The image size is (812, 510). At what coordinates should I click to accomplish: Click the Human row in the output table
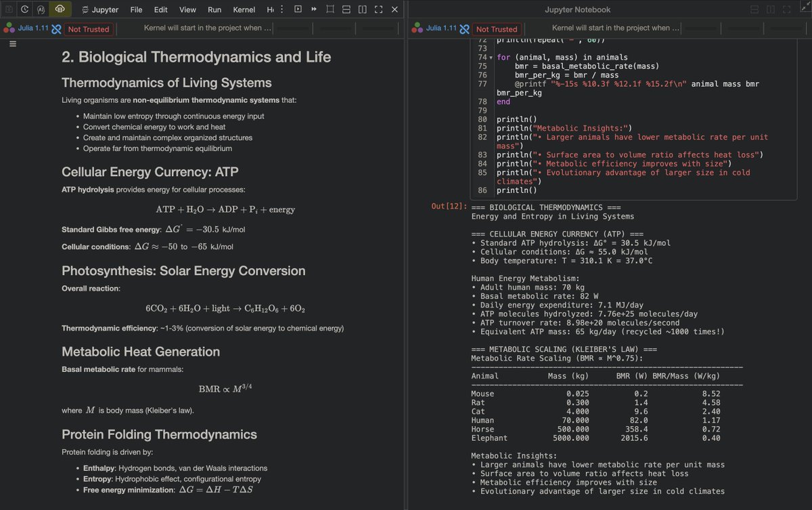tap(595, 420)
